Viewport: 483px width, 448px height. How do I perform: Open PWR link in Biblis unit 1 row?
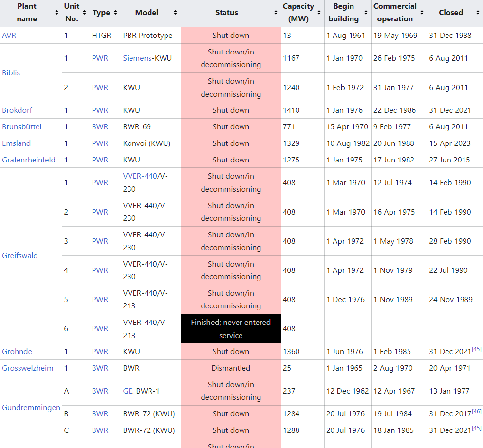[x=100, y=58]
